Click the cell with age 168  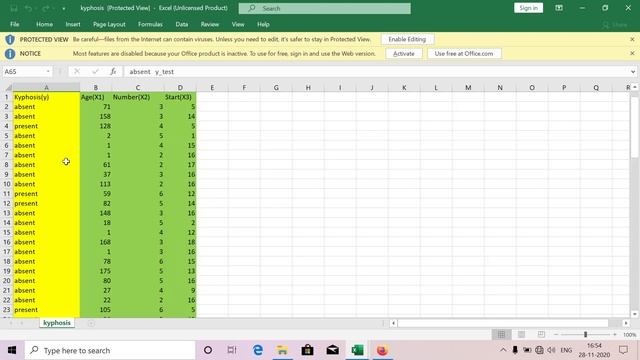pyautogui.click(x=96, y=242)
